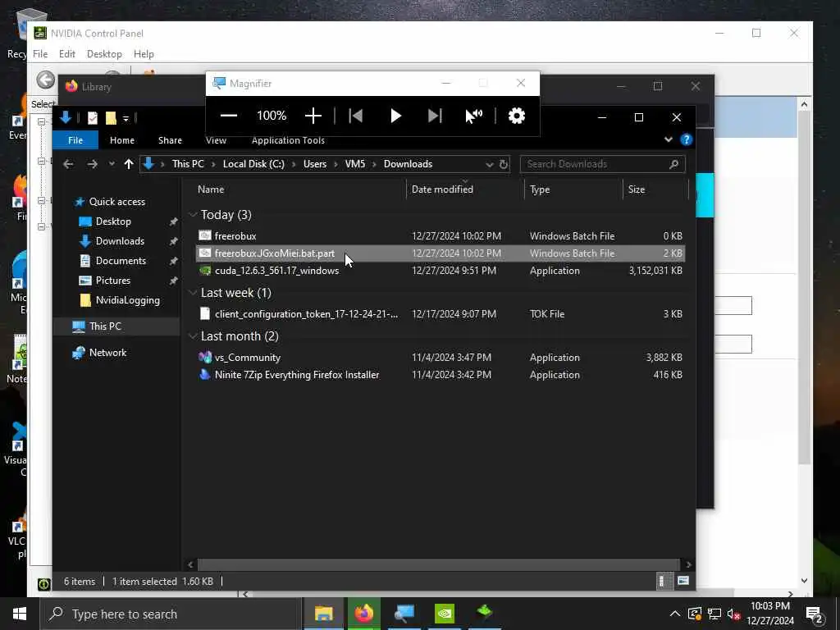Click New folder icon in Explorer title bar

coord(111,118)
